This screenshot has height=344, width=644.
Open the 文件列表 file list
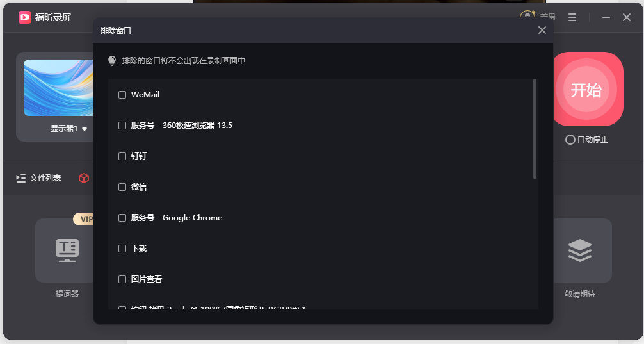tap(38, 178)
